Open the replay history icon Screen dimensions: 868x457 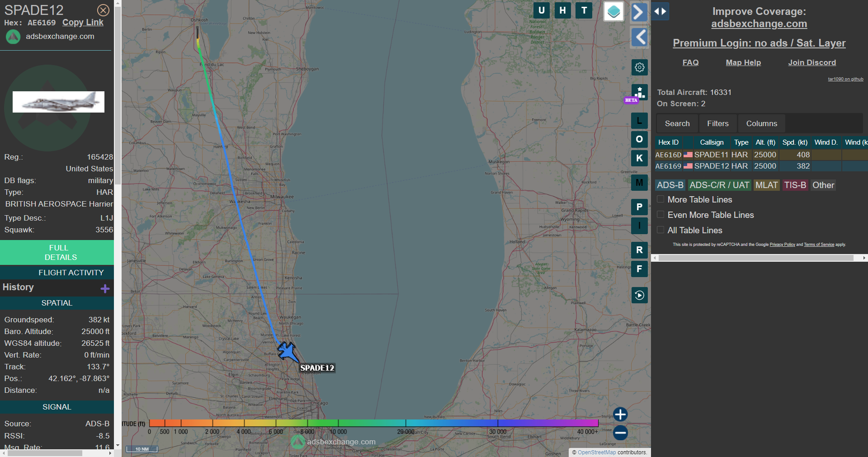click(x=639, y=295)
